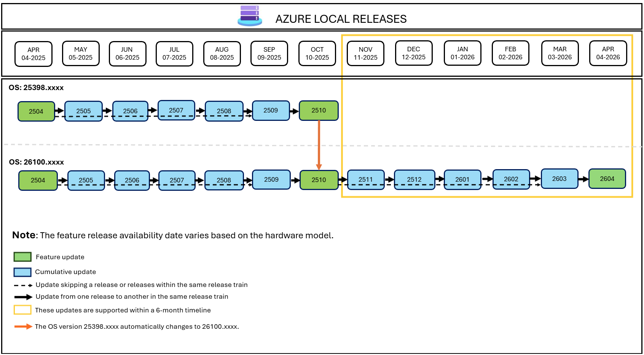Click release 2505 in the OS 25398 row

(x=83, y=111)
